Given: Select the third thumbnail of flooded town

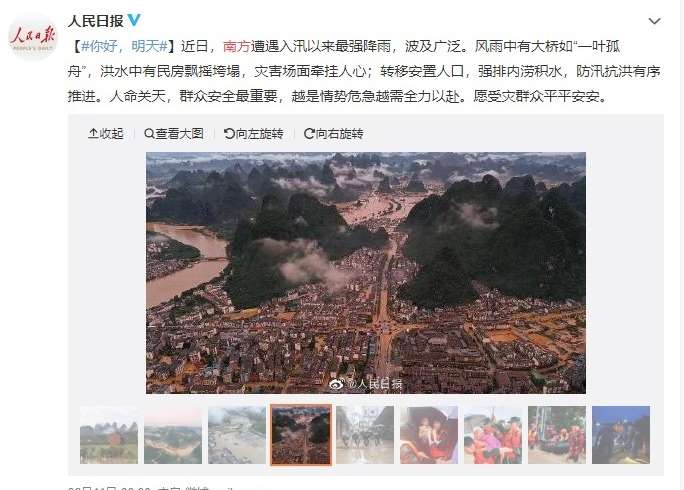Looking at the screenshot, I should point(237,435).
